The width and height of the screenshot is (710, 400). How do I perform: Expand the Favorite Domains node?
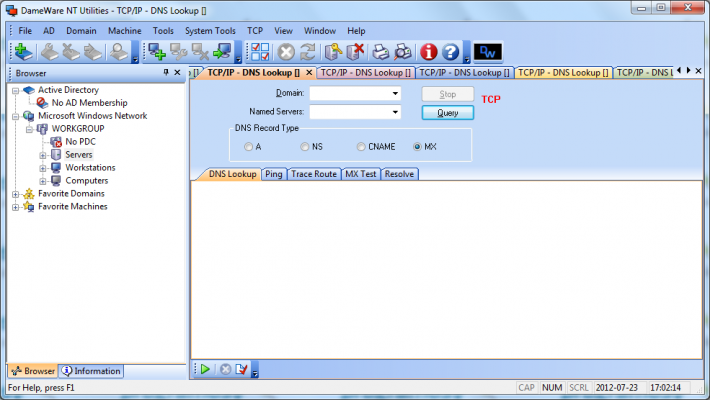[15, 194]
